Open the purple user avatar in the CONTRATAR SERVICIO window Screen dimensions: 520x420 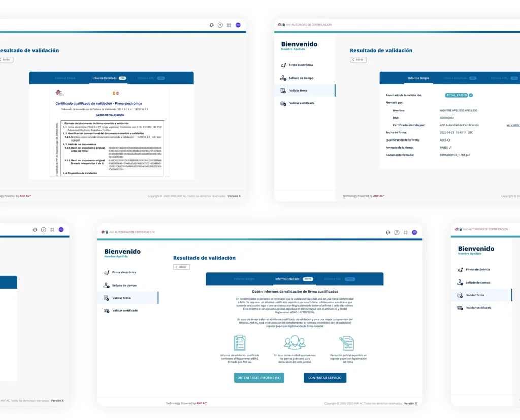click(414, 232)
